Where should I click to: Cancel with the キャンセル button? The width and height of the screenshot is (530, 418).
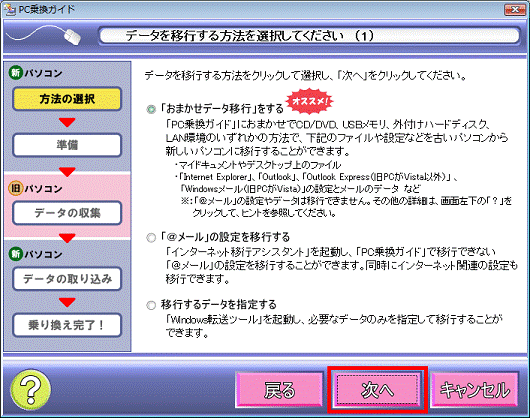(475, 390)
